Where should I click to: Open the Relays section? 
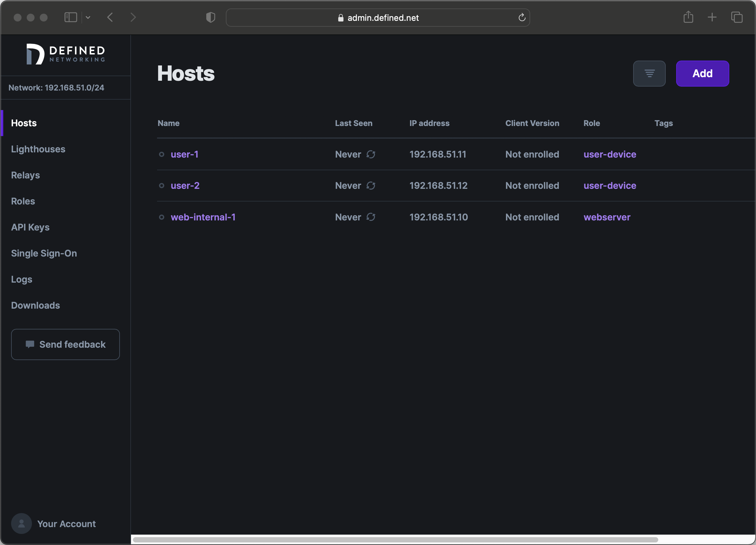[x=25, y=175]
